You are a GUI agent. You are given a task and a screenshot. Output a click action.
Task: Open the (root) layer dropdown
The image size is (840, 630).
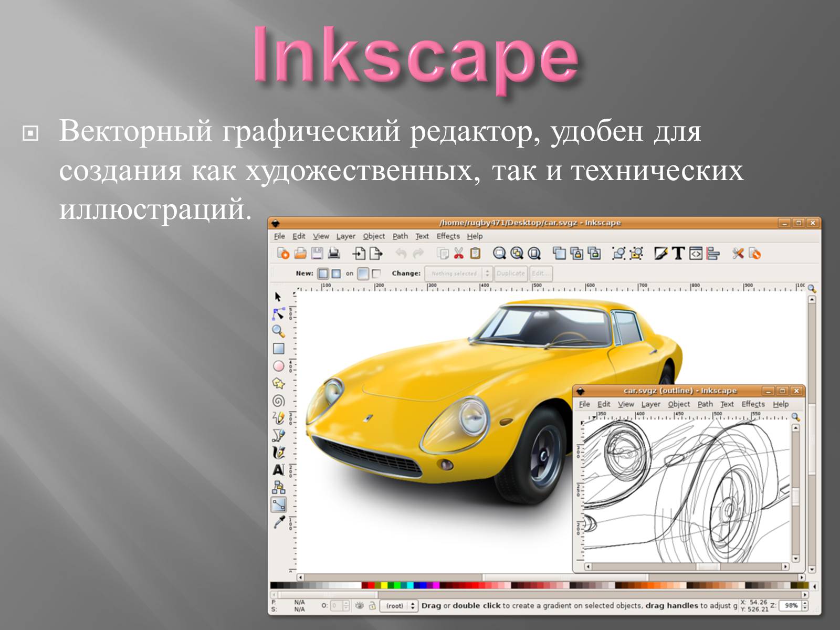pyautogui.click(x=398, y=606)
